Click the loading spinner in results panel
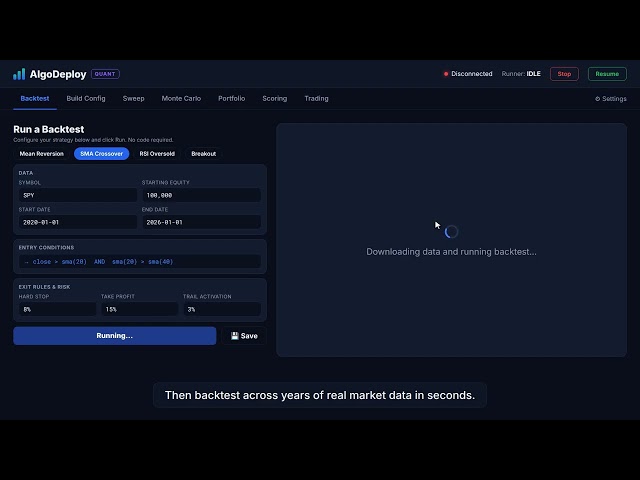 (451, 232)
